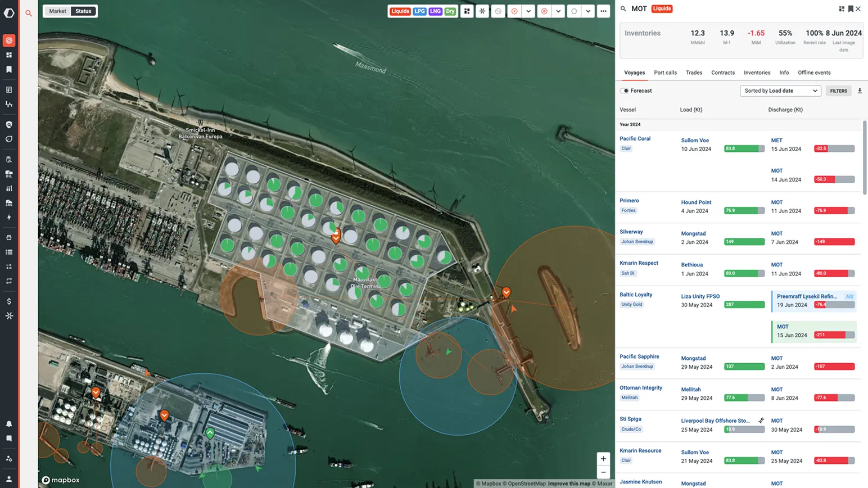
Task: Click the search icon beside MOT title
Action: pos(623,8)
